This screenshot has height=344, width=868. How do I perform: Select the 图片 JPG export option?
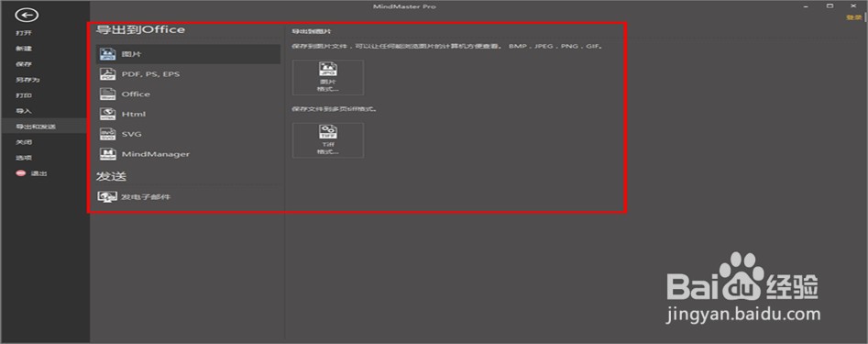[188, 54]
